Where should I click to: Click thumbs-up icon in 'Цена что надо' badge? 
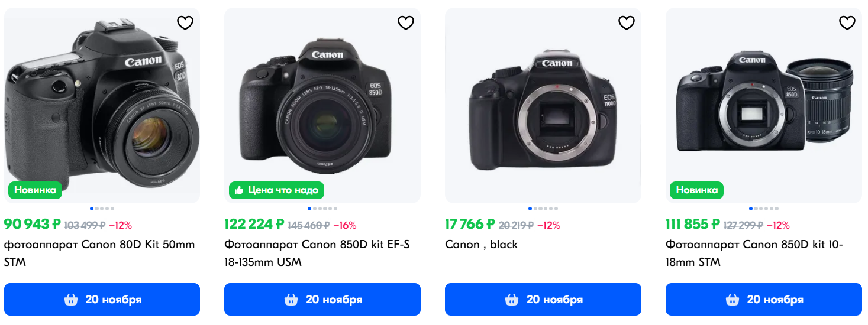[x=239, y=190]
